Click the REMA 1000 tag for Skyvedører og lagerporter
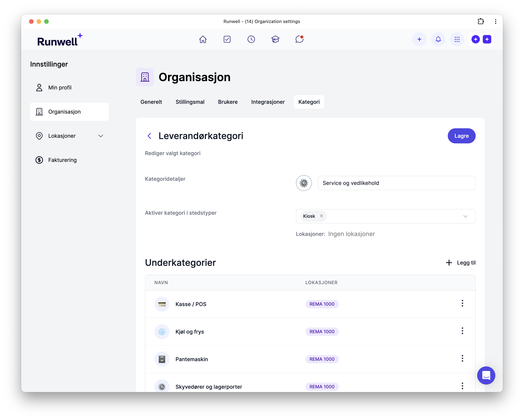This screenshot has width=524, height=420. (x=322, y=386)
